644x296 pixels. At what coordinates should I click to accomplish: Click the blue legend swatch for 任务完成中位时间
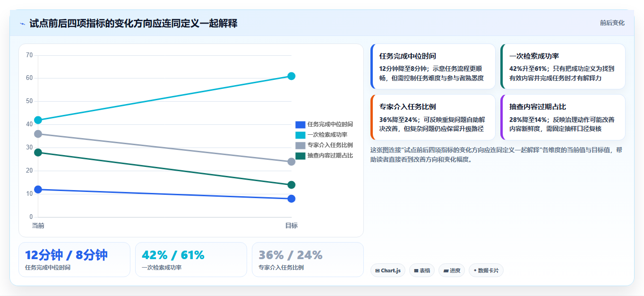[x=301, y=124]
